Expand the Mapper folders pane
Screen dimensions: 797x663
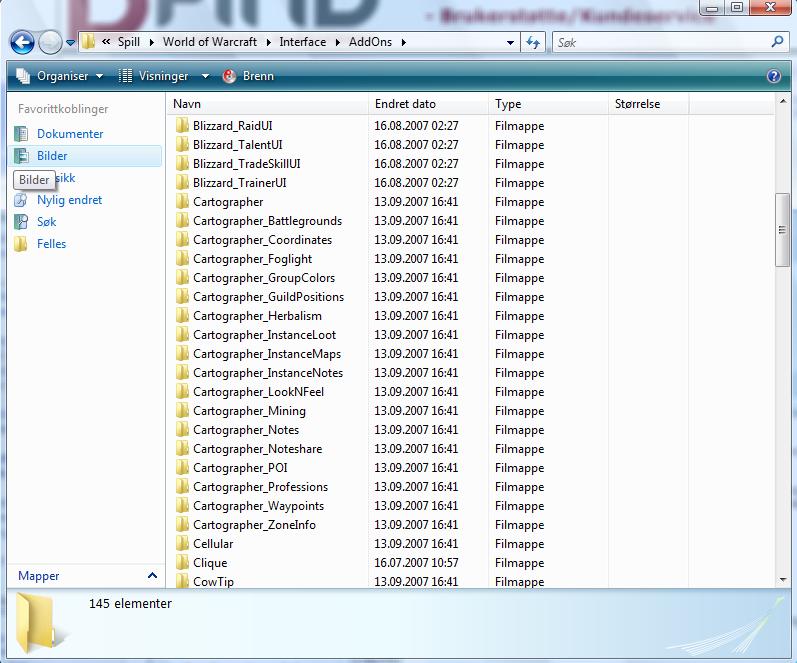[152, 576]
